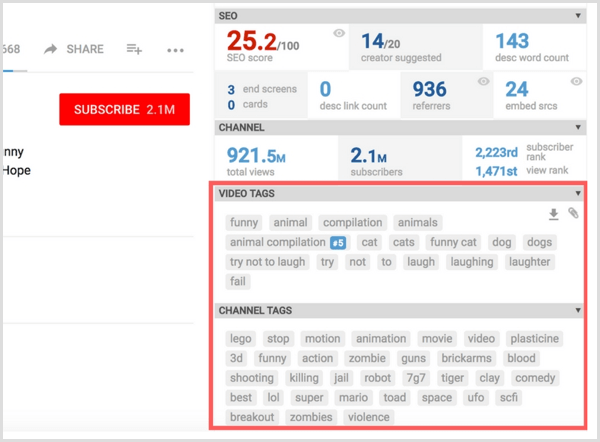This screenshot has height=442, width=600.
Task: Click the 'brickarms' channel tag
Action: click(x=466, y=358)
